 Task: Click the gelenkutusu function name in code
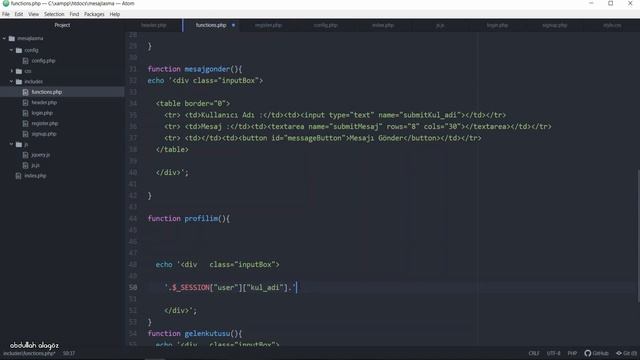[x=207, y=334]
